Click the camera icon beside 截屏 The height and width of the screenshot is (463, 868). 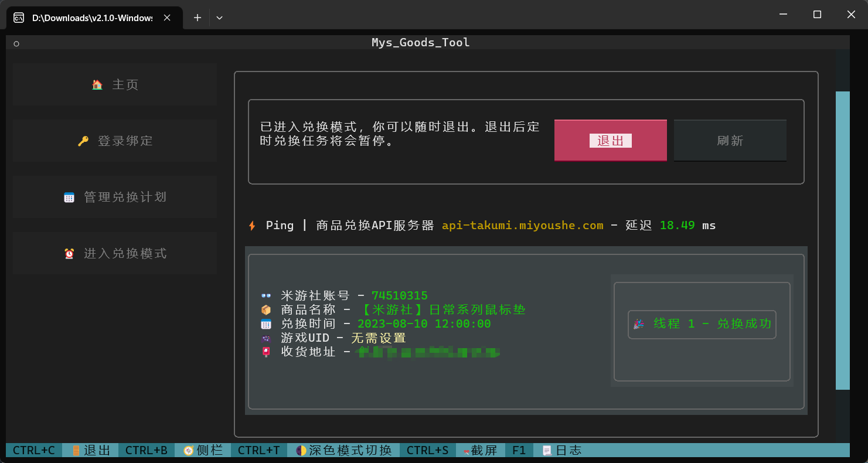coord(467,450)
